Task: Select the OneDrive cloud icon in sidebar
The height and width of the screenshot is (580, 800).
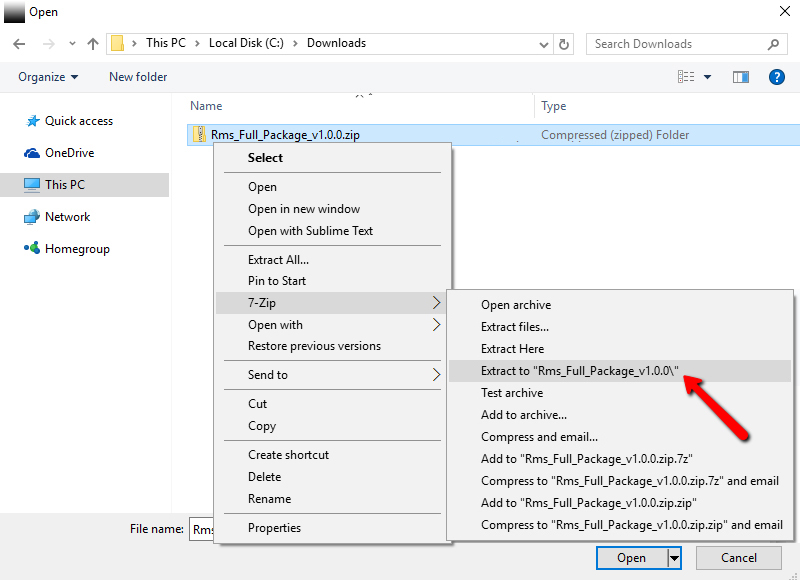Action: pos(31,153)
